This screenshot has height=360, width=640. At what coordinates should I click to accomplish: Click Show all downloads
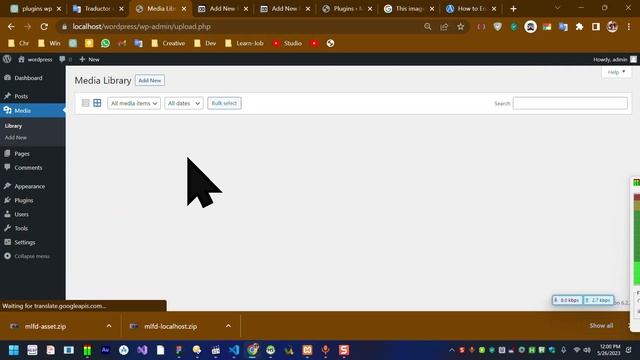601,326
